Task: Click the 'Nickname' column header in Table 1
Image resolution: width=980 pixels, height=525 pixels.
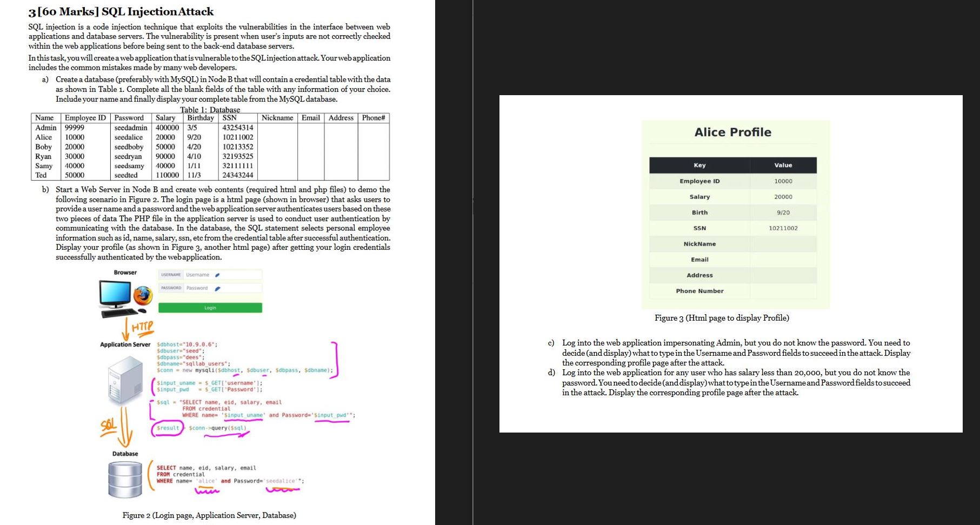Action: (277, 118)
